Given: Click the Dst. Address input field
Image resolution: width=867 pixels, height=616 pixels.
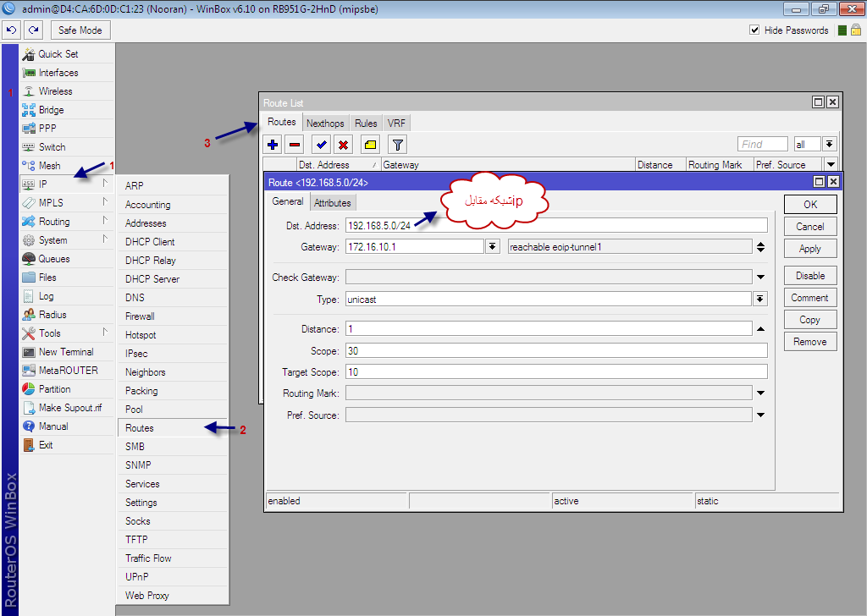Looking at the screenshot, I should (x=556, y=225).
